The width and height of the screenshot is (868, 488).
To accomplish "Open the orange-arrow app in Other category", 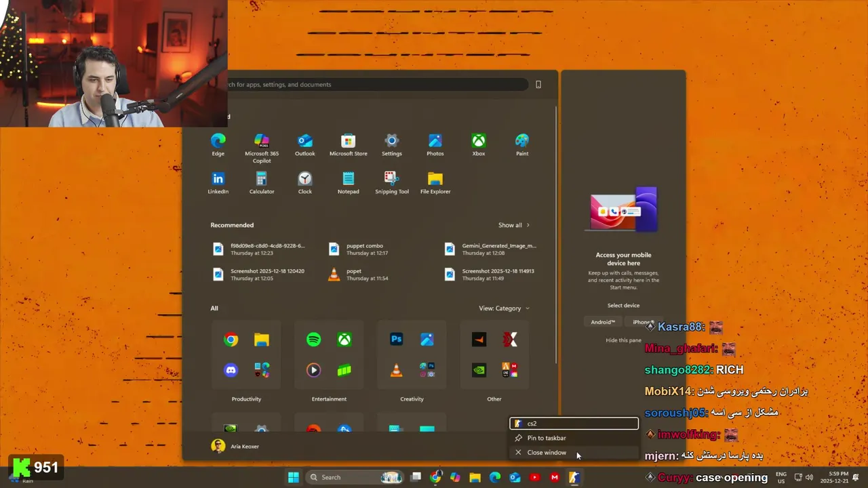I will pos(479,340).
